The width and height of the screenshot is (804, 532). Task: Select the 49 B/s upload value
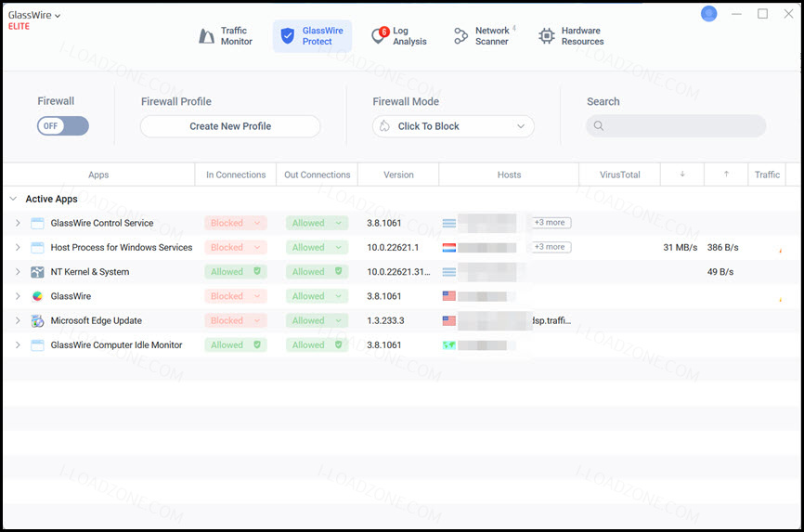(720, 272)
